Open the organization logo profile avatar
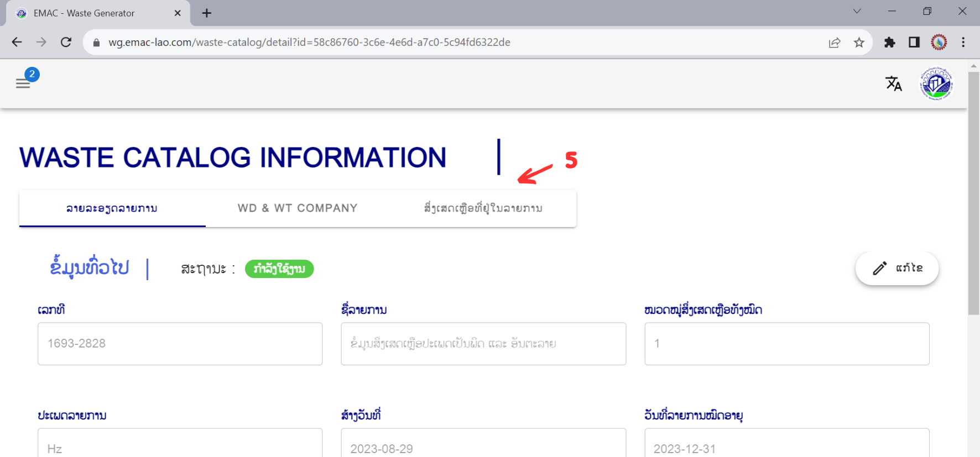The height and width of the screenshot is (457, 980). tap(936, 84)
